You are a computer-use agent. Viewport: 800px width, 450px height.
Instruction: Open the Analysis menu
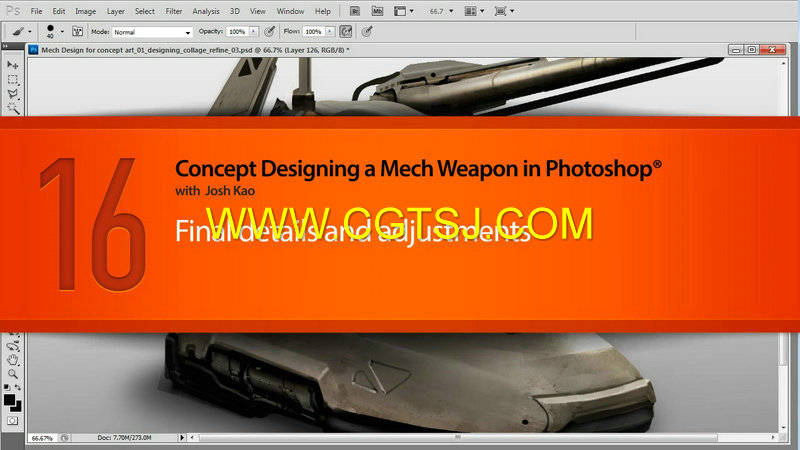(x=206, y=11)
